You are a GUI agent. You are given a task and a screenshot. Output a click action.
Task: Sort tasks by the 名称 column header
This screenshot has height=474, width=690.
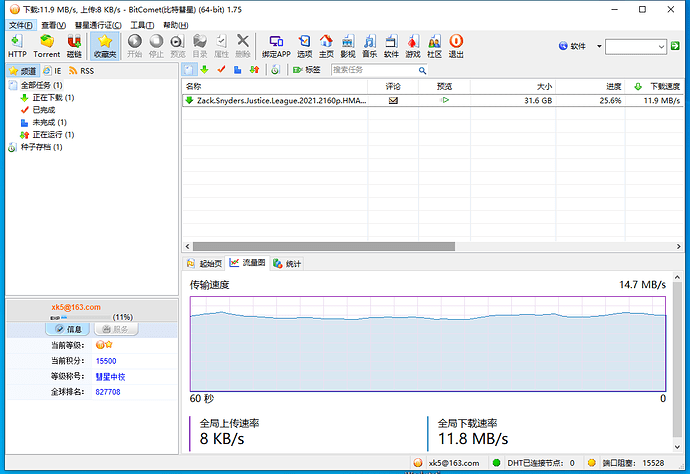[275, 86]
